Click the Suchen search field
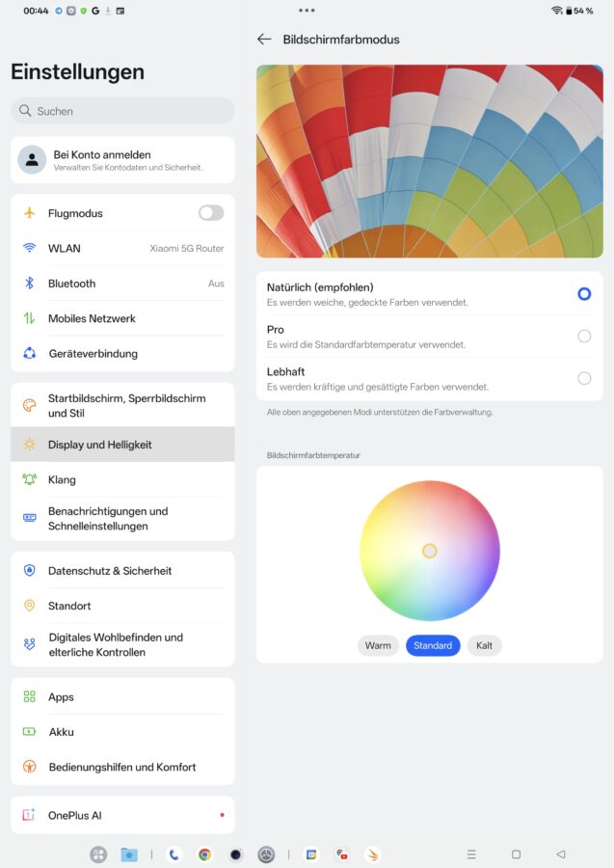This screenshot has width=614, height=868. tap(122, 111)
